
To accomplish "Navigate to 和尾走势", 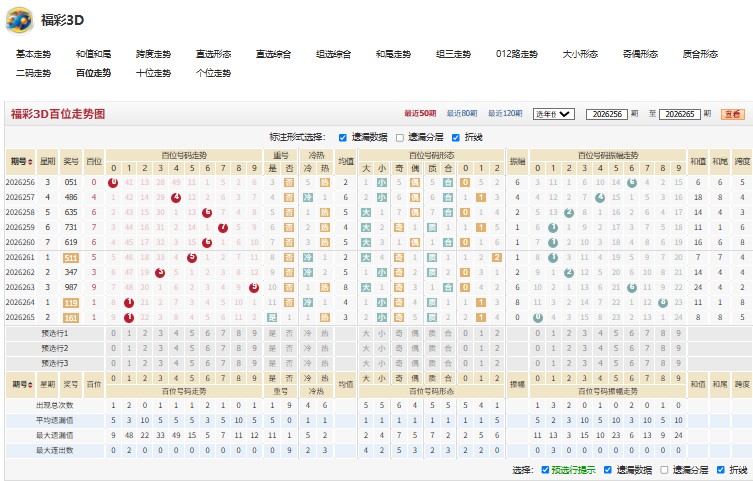I will (393, 54).
